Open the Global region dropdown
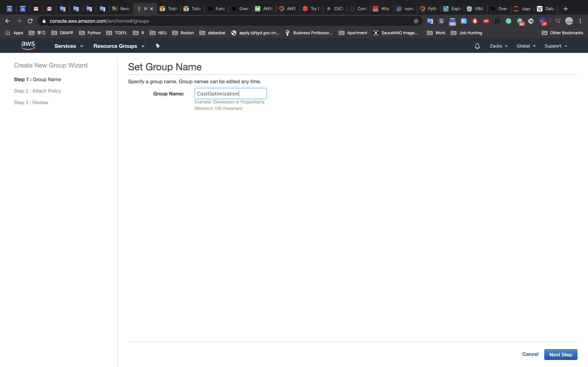 point(526,46)
